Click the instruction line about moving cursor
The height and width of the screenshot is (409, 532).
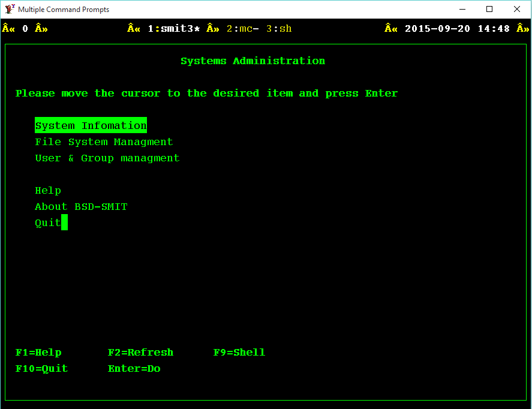pos(206,94)
